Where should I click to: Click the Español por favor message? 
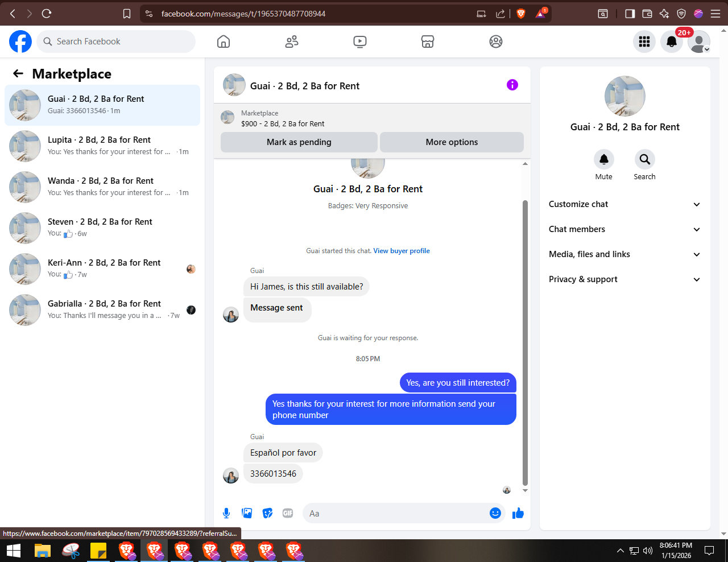click(x=283, y=453)
